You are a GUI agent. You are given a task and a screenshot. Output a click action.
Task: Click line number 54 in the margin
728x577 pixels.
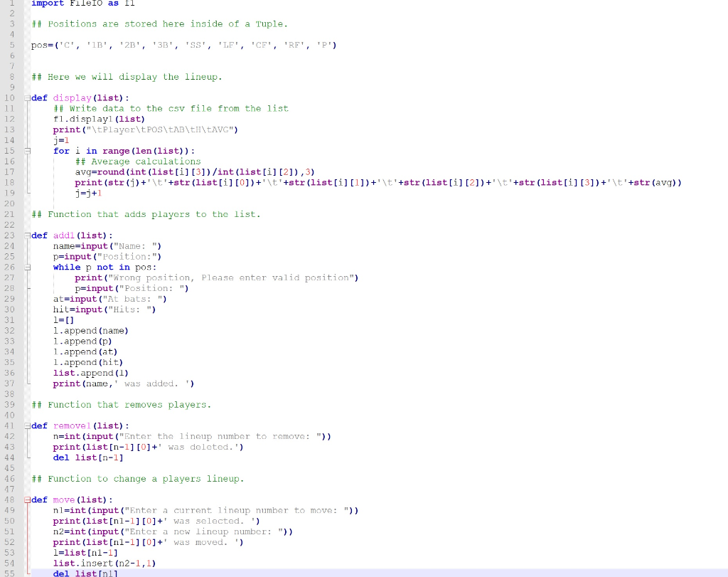(10, 563)
